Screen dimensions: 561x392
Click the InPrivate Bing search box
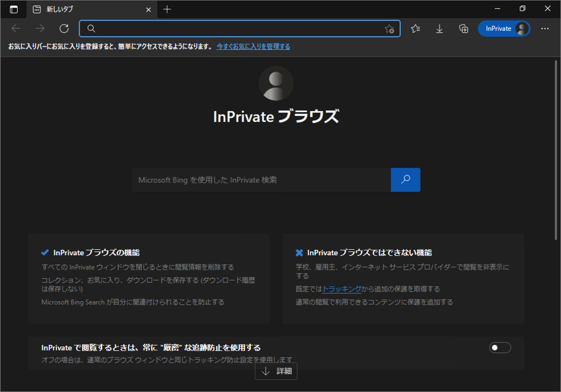tap(260, 180)
